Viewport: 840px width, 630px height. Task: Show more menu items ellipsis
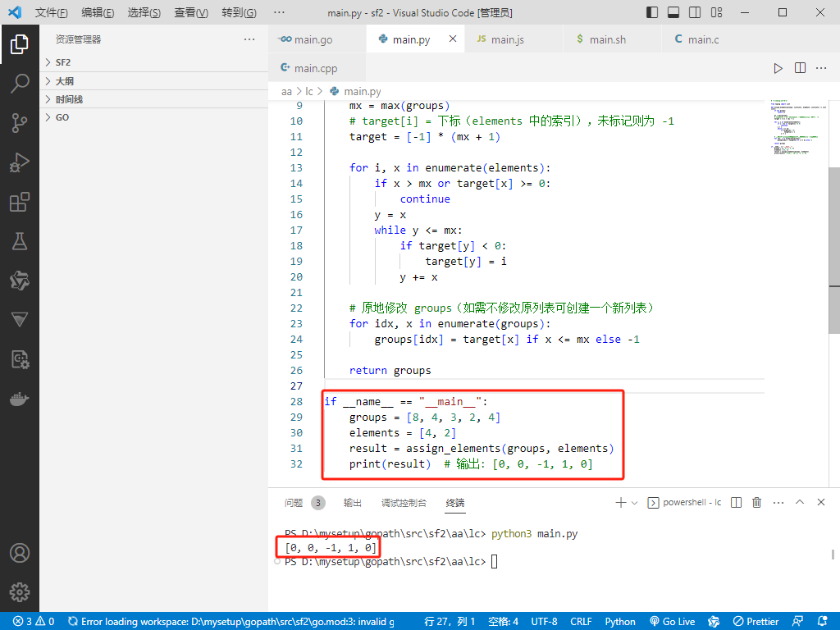279,12
